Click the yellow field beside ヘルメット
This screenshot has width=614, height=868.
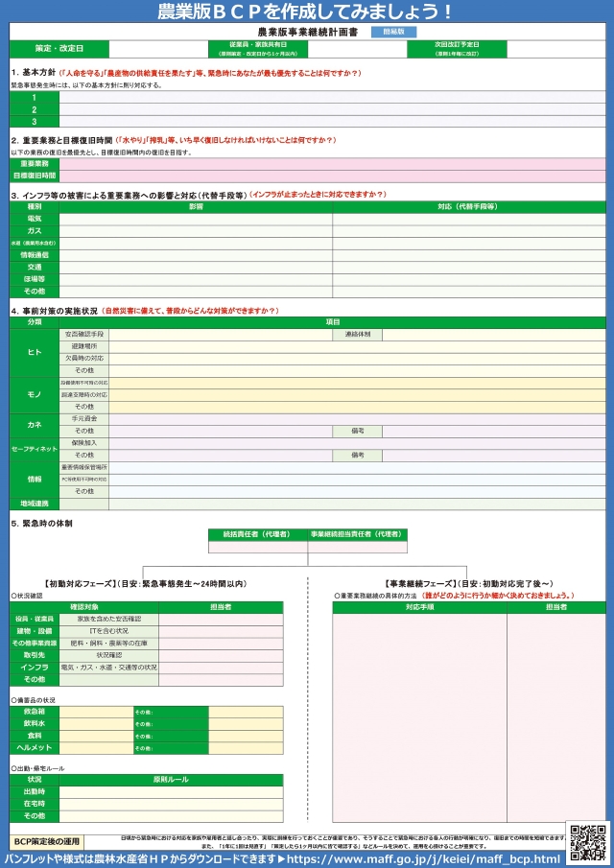click(x=96, y=748)
